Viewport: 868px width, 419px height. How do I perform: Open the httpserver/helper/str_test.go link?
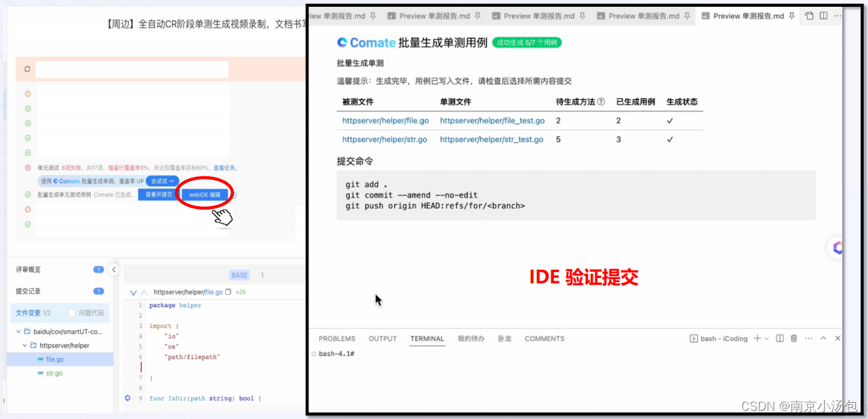tap(492, 140)
